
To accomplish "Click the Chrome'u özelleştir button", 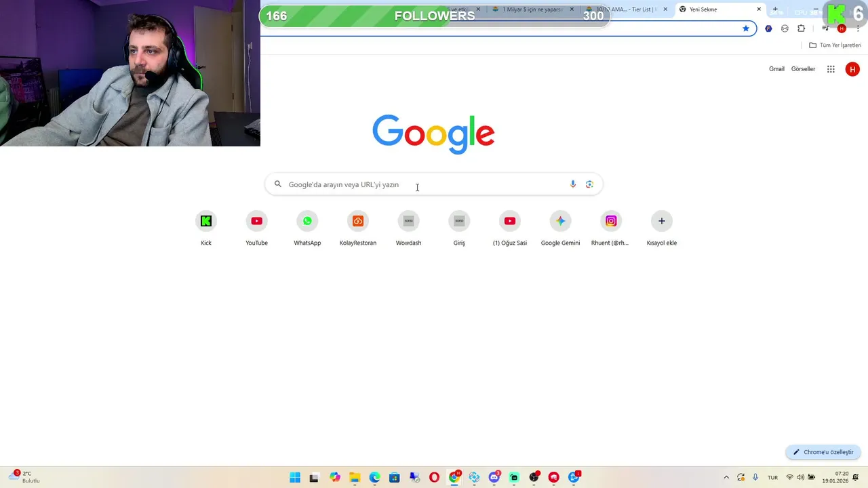I will point(823,452).
